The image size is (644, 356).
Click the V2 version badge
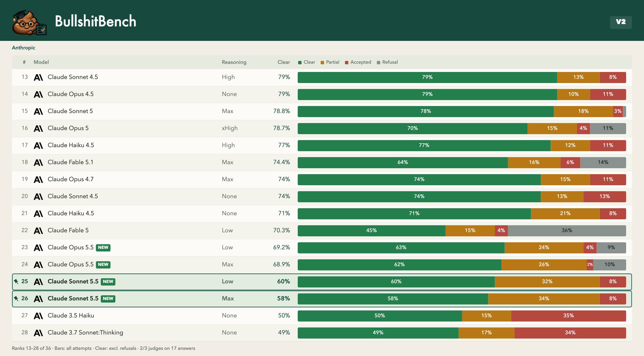621,22
